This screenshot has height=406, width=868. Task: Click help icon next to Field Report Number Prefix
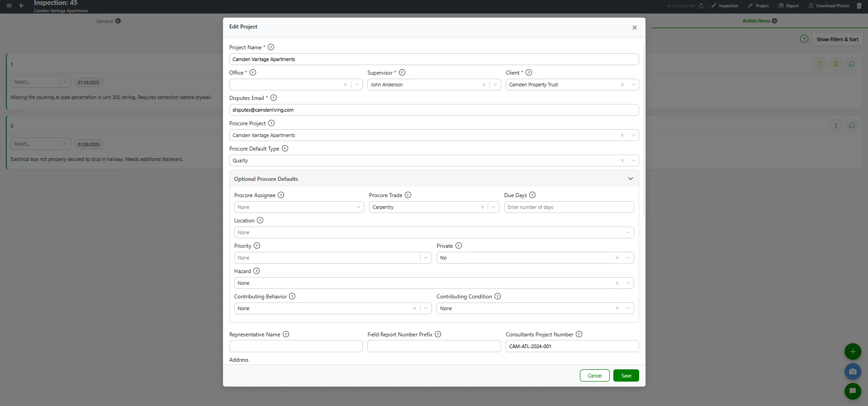click(438, 334)
